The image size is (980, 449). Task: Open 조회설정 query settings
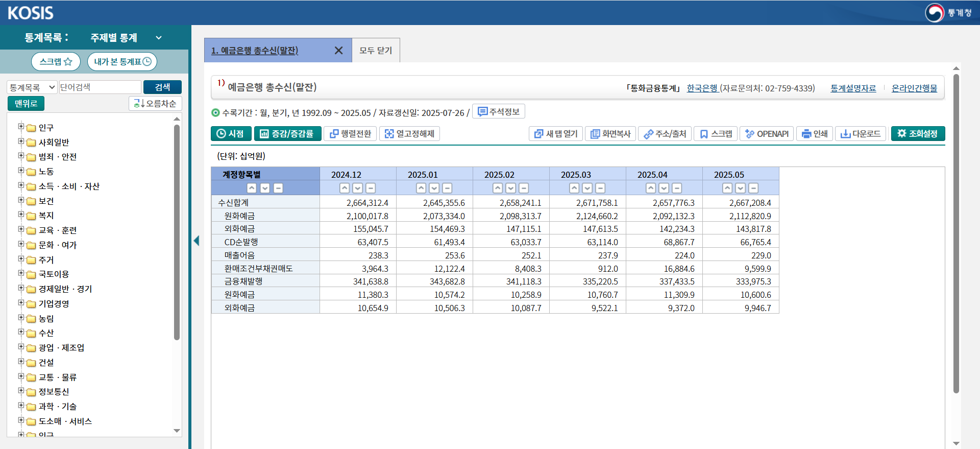pos(918,133)
